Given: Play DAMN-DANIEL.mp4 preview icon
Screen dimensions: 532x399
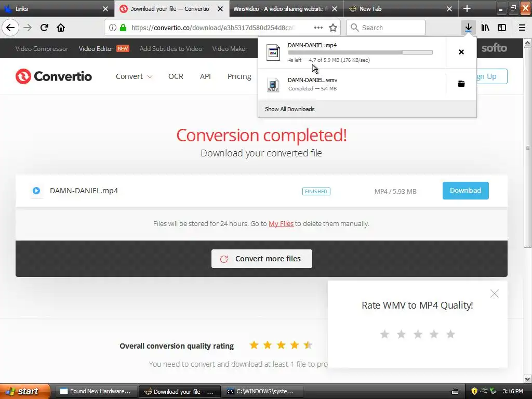Looking at the screenshot, I should (36, 191).
